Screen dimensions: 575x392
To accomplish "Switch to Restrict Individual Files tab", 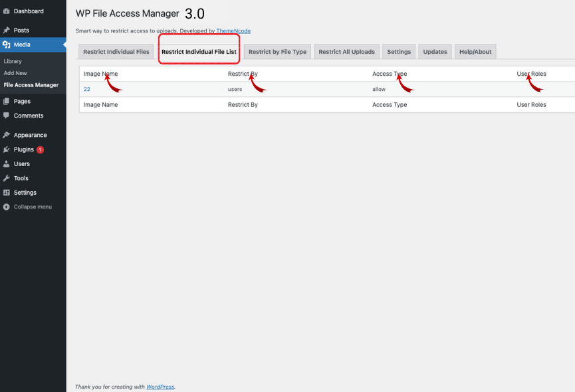I will click(116, 52).
